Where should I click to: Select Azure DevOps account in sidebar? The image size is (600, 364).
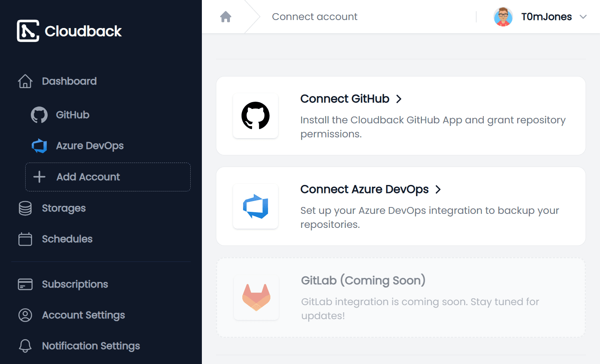tap(90, 146)
